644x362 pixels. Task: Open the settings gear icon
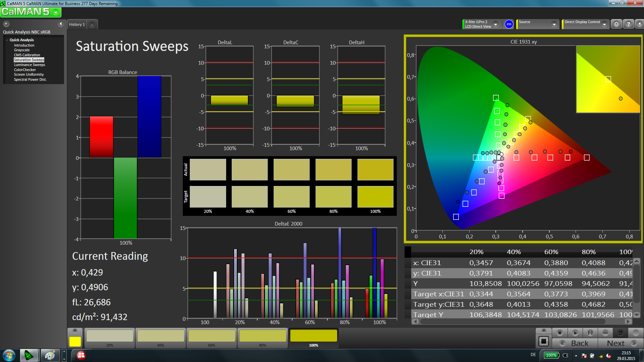(x=616, y=24)
